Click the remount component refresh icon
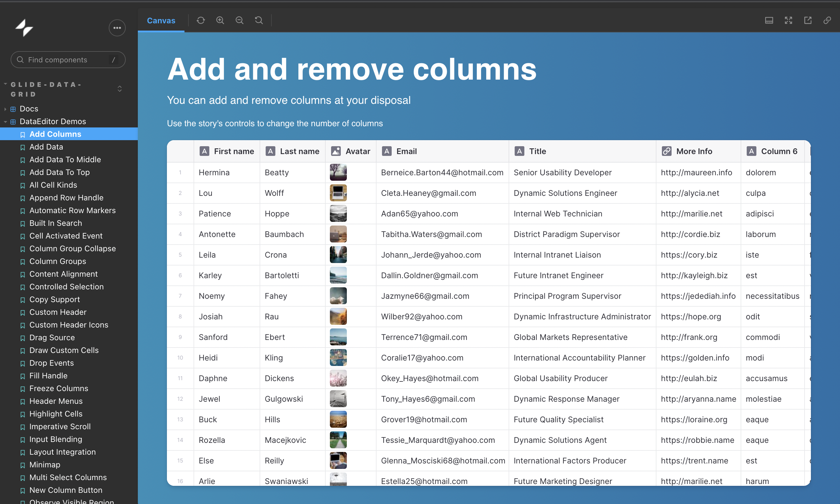The width and height of the screenshot is (840, 504). [x=201, y=20]
